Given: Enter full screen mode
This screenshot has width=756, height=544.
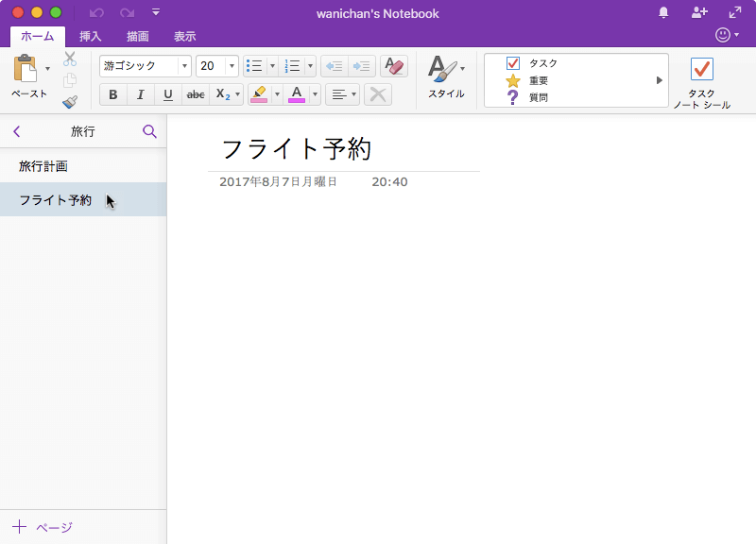Looking at the screenshot, I should [x=735, y=13].
